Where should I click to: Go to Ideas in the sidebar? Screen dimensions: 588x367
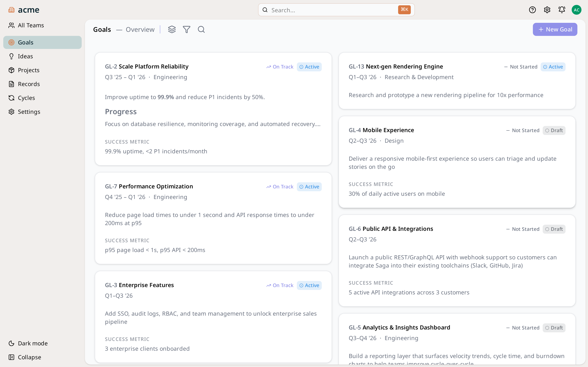pos(25,56)
